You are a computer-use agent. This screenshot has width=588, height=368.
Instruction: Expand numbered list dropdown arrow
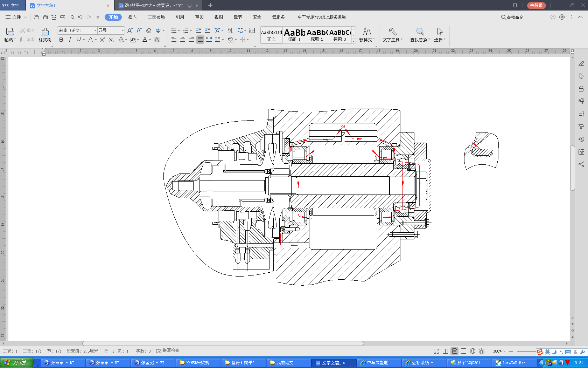(191, 31)
